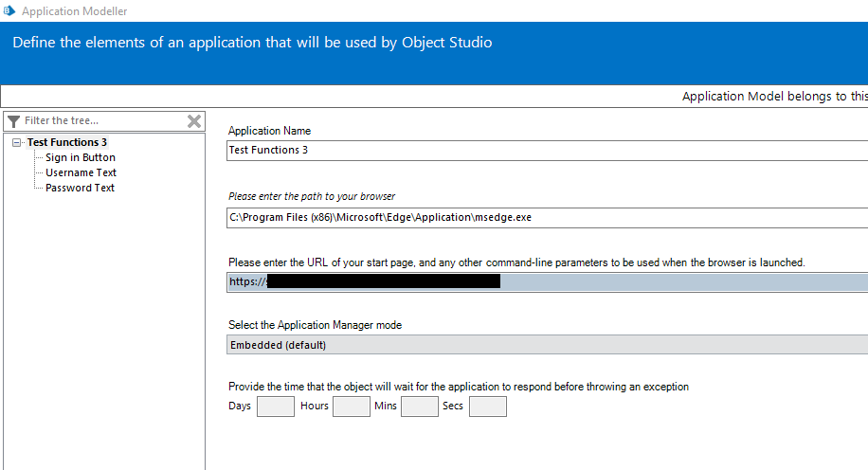Click the Application Model belongs to text
Viewport: 868px width, 470px height.
coord(773,97)
